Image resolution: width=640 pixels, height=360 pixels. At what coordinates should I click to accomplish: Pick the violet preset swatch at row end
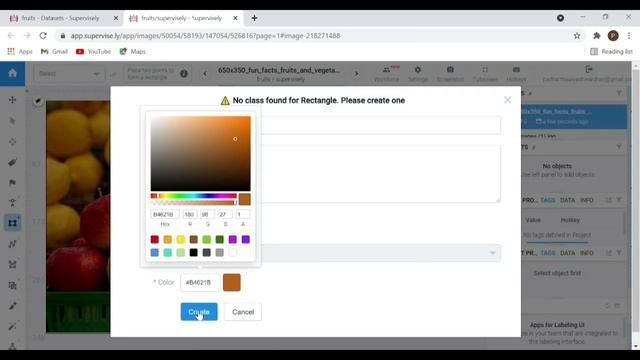[245, 240]
